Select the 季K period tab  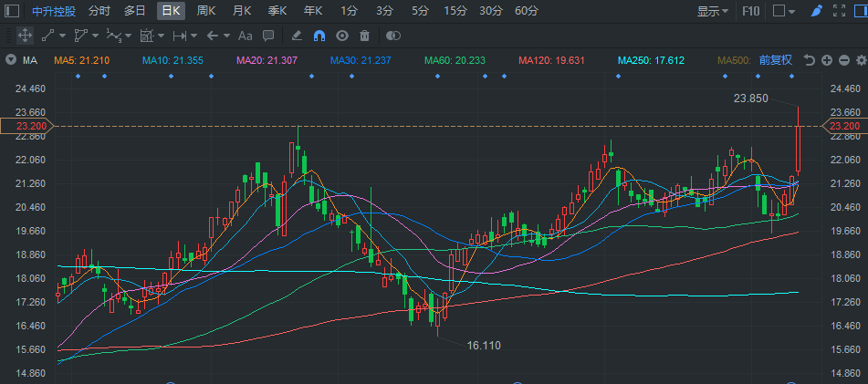pos(277,11)
